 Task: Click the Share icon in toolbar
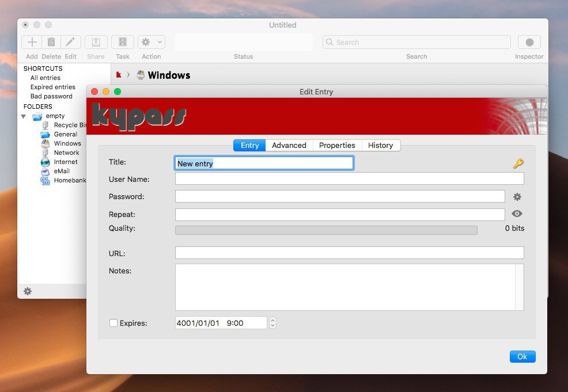point(96,42)
